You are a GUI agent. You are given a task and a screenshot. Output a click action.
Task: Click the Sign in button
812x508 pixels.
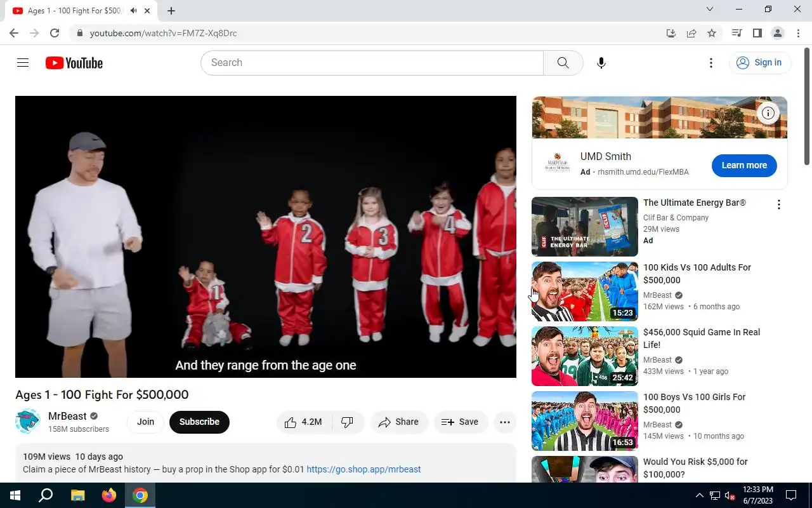tap(760, 62)
